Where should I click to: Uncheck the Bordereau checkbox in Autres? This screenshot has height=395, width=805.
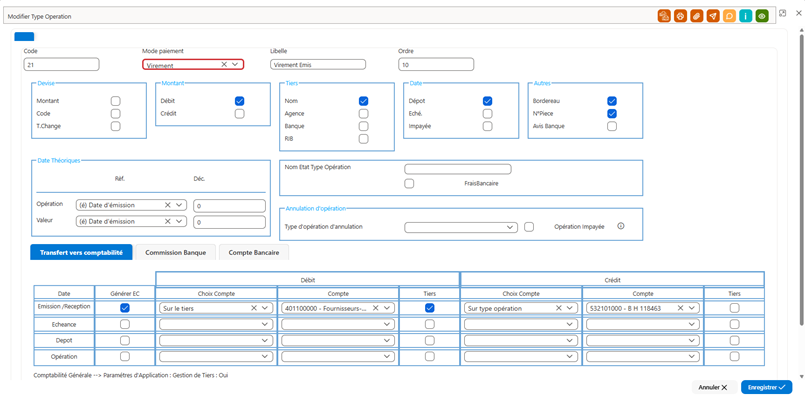[612, 101]
